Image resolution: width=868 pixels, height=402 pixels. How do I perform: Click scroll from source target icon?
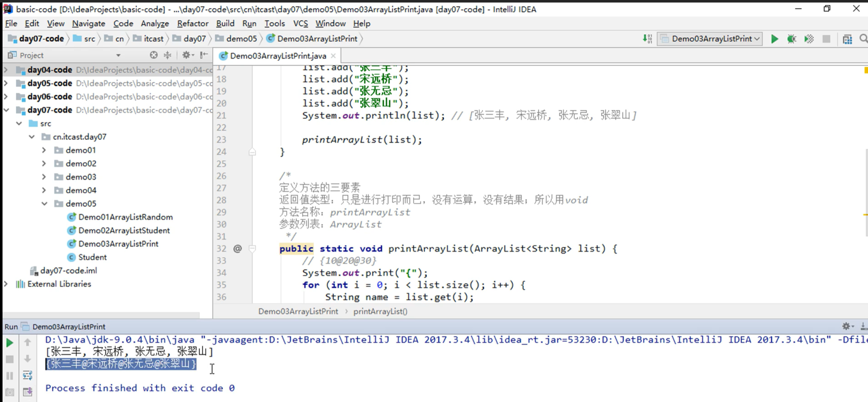click(154, 55)
